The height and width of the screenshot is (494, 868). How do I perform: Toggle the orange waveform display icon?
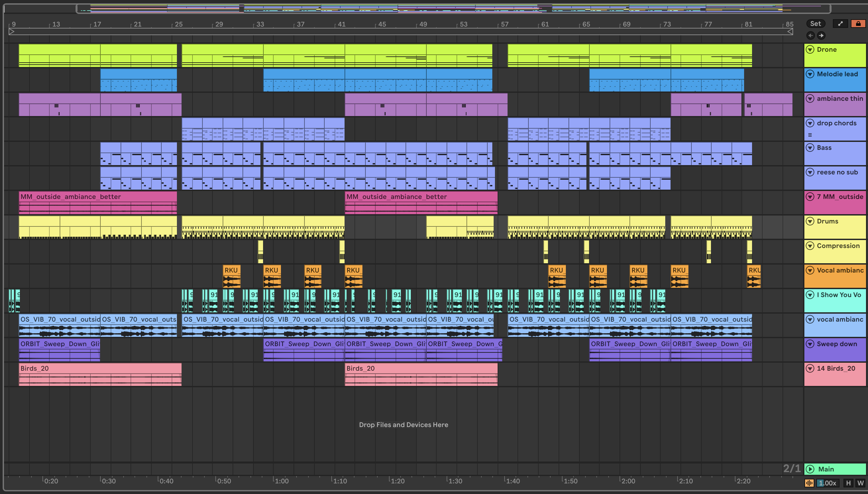[x=809, y=483]
